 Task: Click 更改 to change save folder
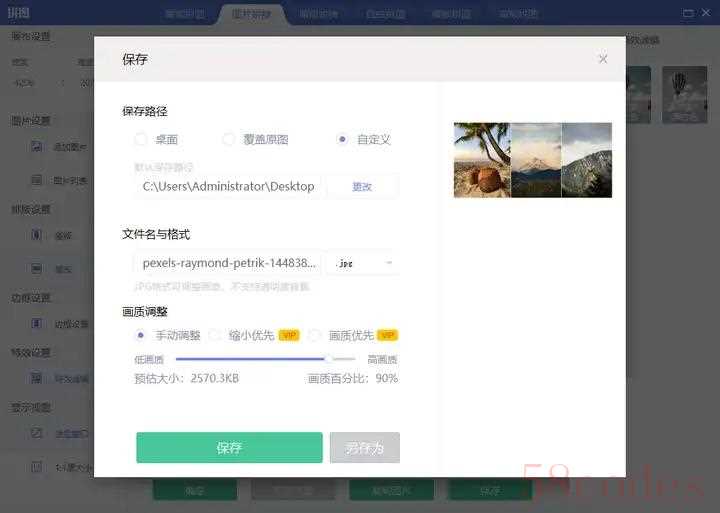click(x=362, y=186)
